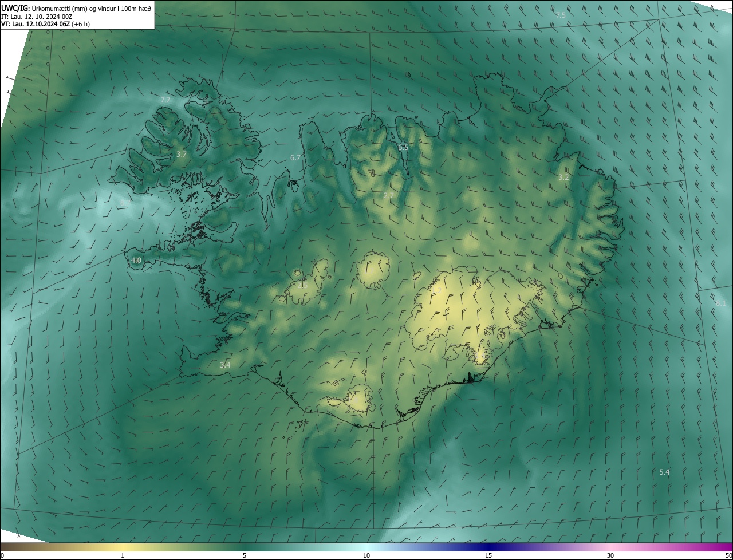The width and height of the screenshot is (733, 560).
Task: Click the 0 tick on the colour scale
Action: click(x=2, y=555)
